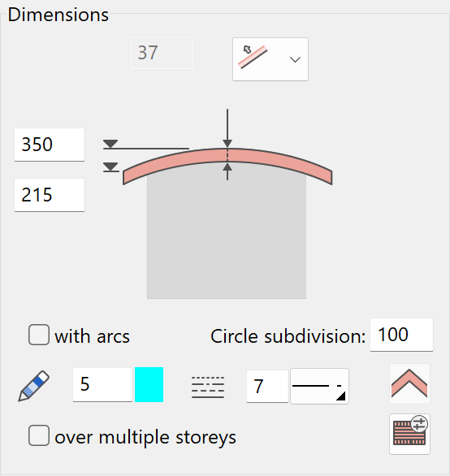The width and height of the screenshot is (450, 476).
Task: Expand the roof surface type dropdown
Action: point(270,59)
